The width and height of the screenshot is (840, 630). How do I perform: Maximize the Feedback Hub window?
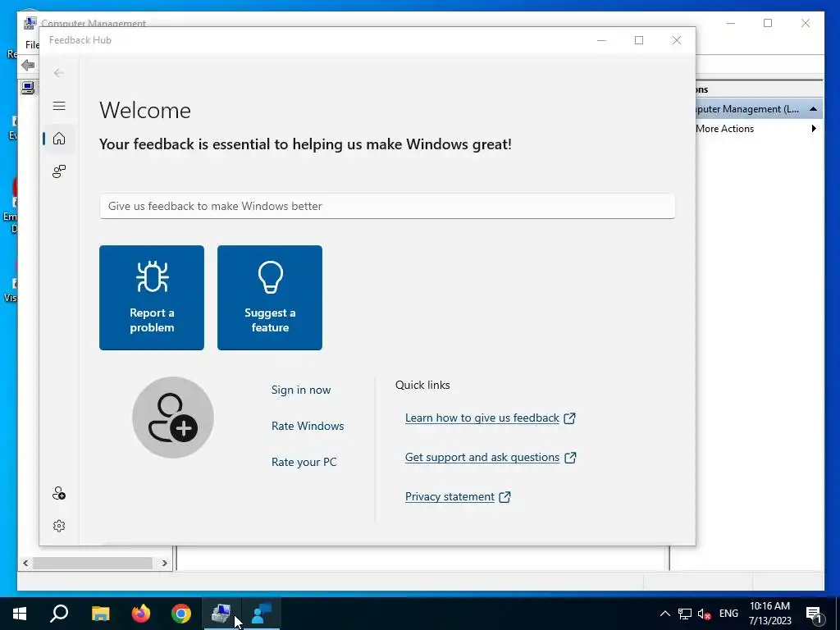(x=639, y=40)
